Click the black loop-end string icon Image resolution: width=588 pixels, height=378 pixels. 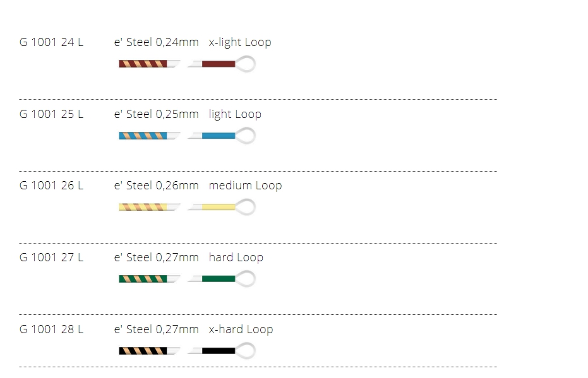pos(222,351)
